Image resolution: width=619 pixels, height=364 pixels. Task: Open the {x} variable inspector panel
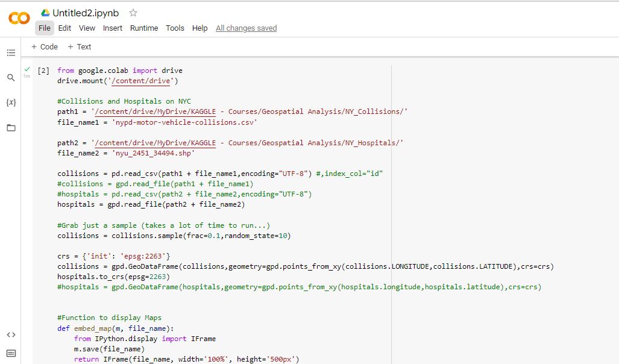11,102
